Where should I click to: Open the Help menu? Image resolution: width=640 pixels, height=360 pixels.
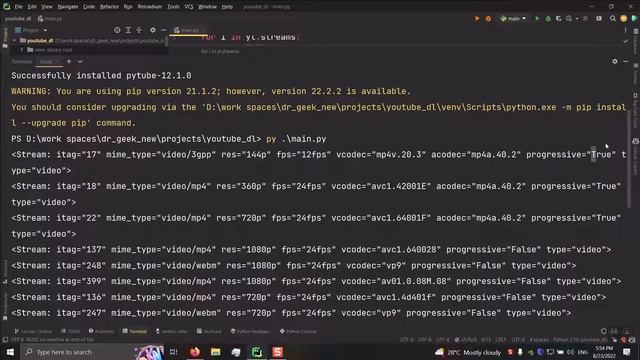(x=227, y=7)
